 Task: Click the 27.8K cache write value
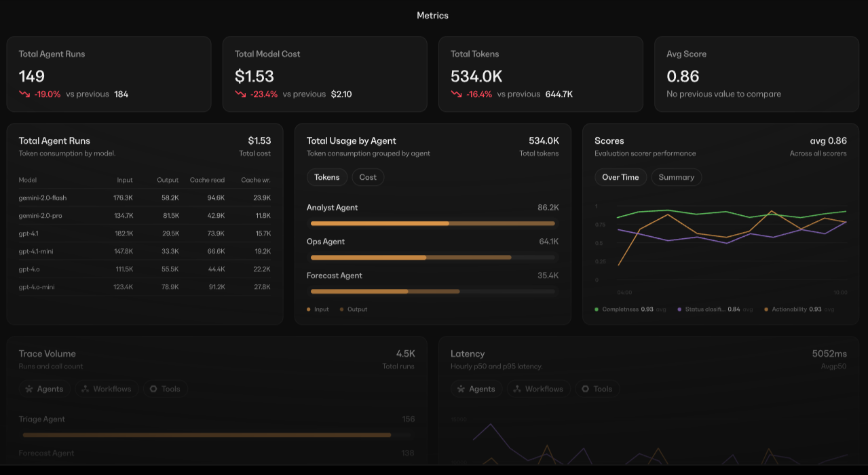pyautogui.click(x=262, y=287)
